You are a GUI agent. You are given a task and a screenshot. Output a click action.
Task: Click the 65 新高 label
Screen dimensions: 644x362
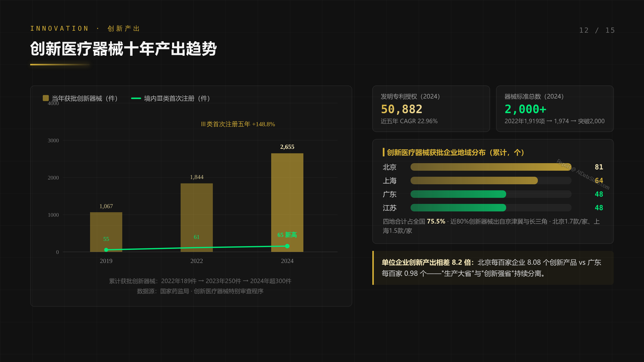click(287, 235)
